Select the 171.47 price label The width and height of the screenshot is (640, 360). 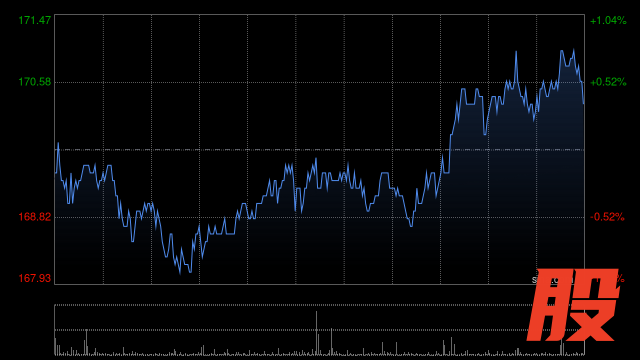coord(35,20)
